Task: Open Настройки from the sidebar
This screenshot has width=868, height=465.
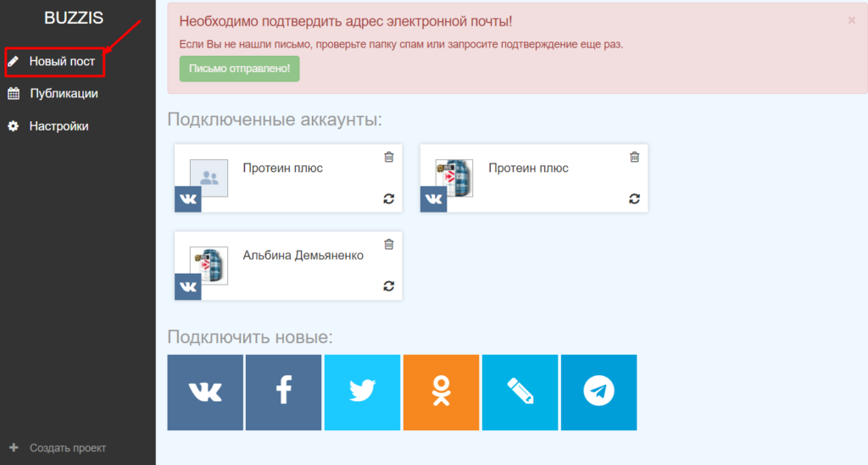Action: click(58, 126)
